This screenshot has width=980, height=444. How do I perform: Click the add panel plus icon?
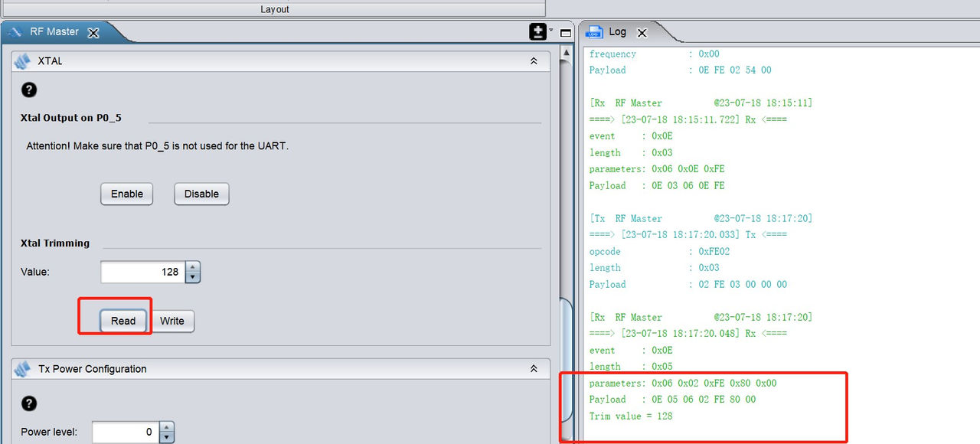click(537, 32)
